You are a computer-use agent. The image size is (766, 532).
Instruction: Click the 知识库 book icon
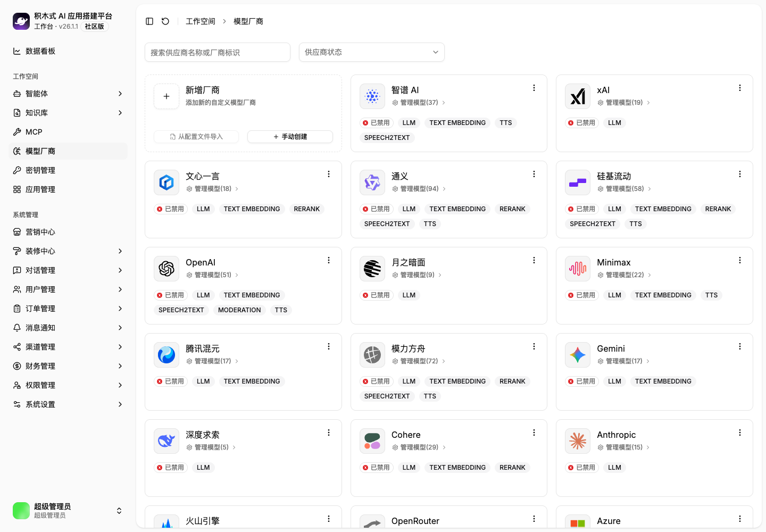click(x=17, y=113)
